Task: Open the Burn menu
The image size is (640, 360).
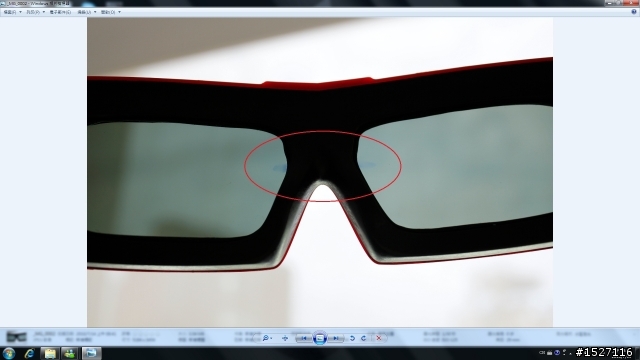Action: point(87,12)
